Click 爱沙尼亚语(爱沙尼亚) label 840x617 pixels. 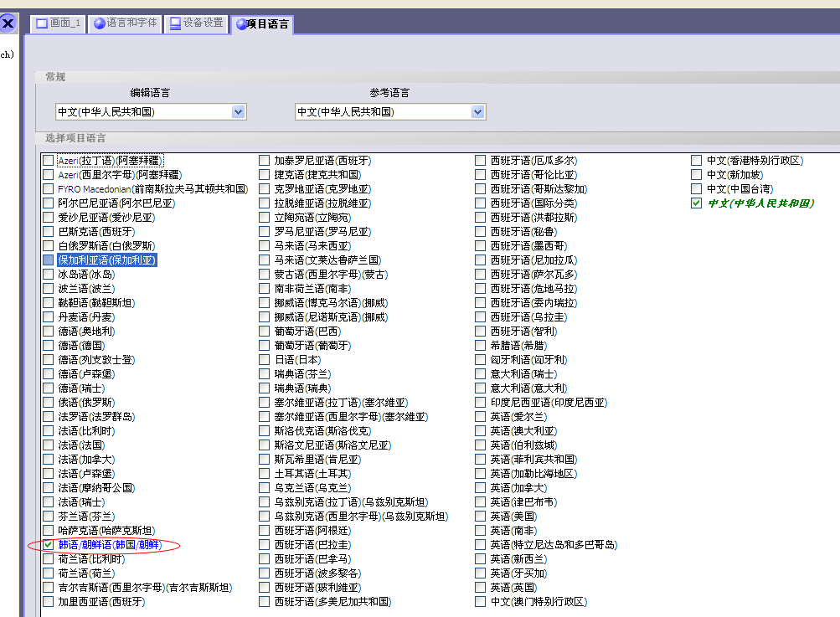click(106, 218)
